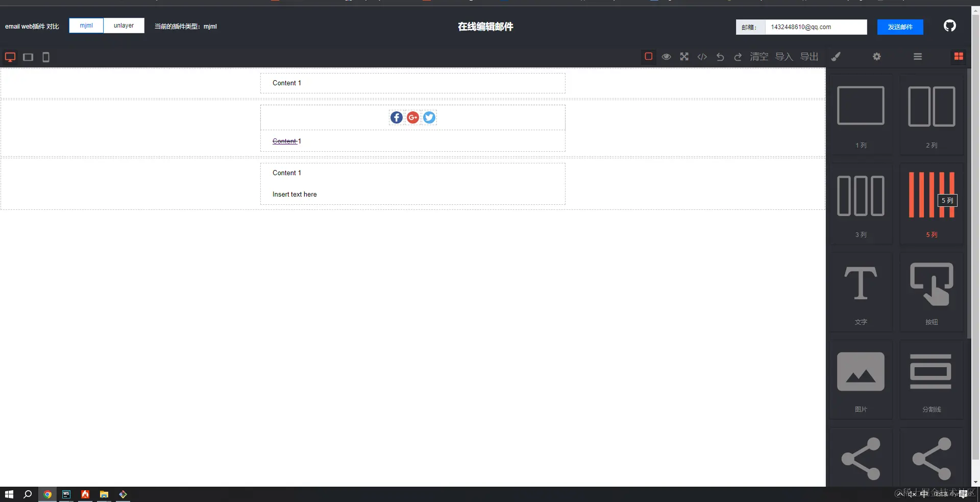Viewport: 980px width, 502px height.
Task: Select the mjml plugin tab
Action: [x=86, y=26]
